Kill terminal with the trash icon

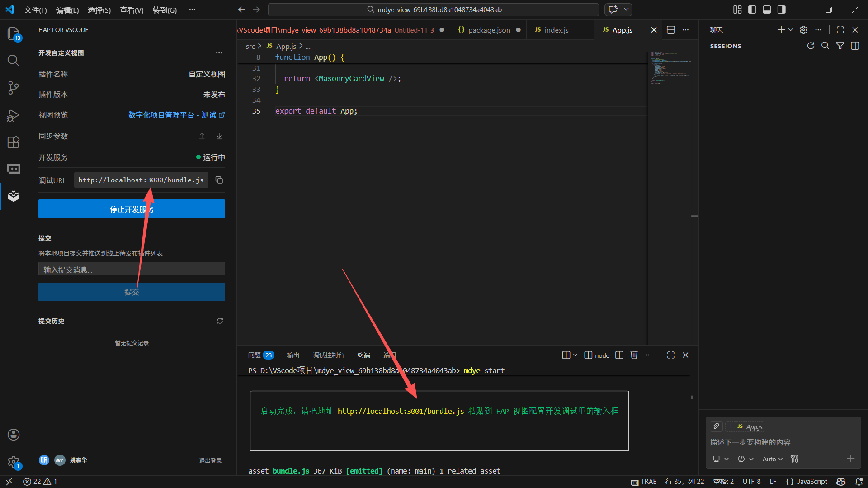(x=634, y=355)
